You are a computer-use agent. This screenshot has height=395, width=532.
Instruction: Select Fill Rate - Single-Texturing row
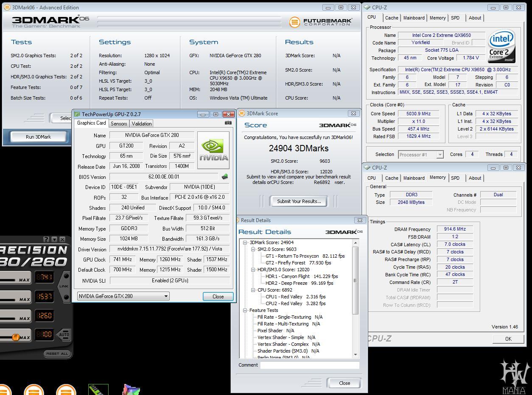click(x=290, y=317)
